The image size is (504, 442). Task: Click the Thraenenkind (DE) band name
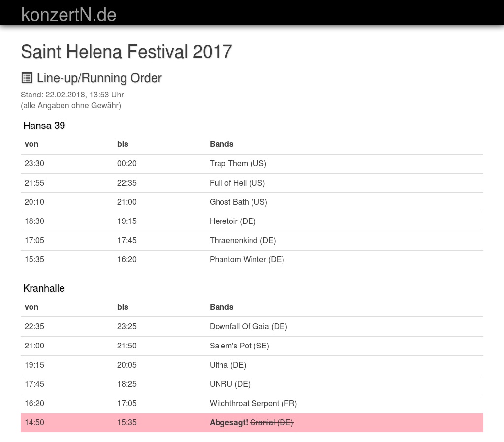point(243,240)
